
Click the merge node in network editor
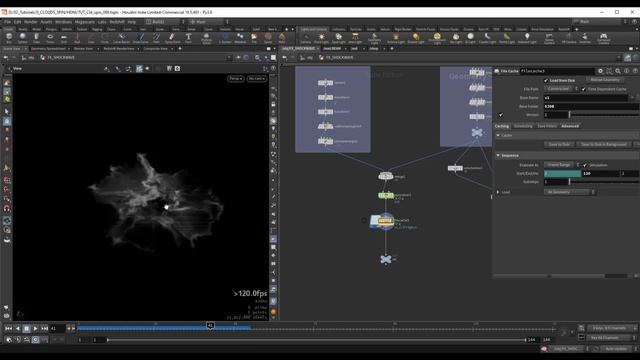[386, 176]
